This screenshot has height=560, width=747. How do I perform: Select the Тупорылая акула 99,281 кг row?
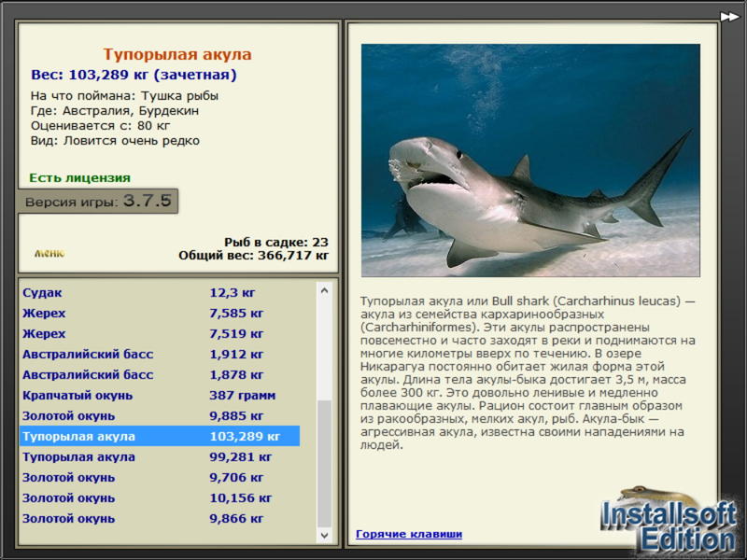pos(160,456)
